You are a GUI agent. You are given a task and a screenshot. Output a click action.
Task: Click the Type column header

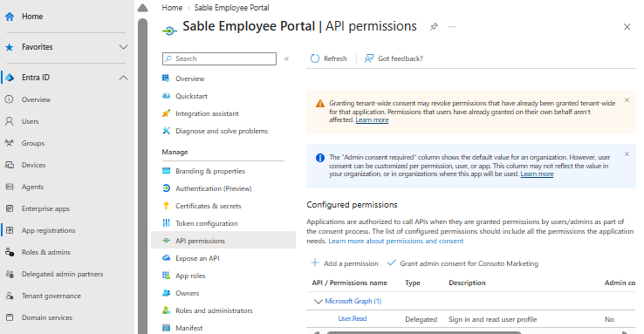(413, 283)
